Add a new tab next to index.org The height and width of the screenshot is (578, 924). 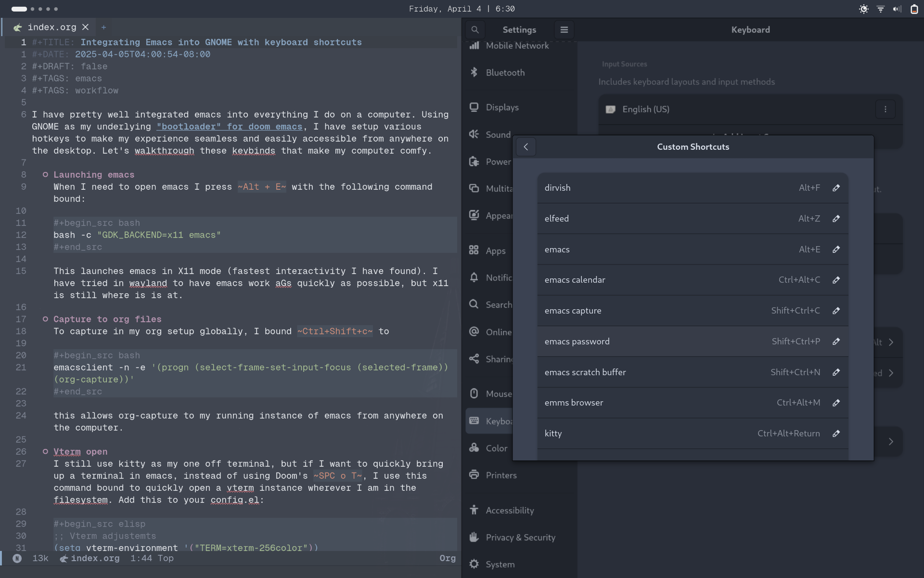pos(103,27)
